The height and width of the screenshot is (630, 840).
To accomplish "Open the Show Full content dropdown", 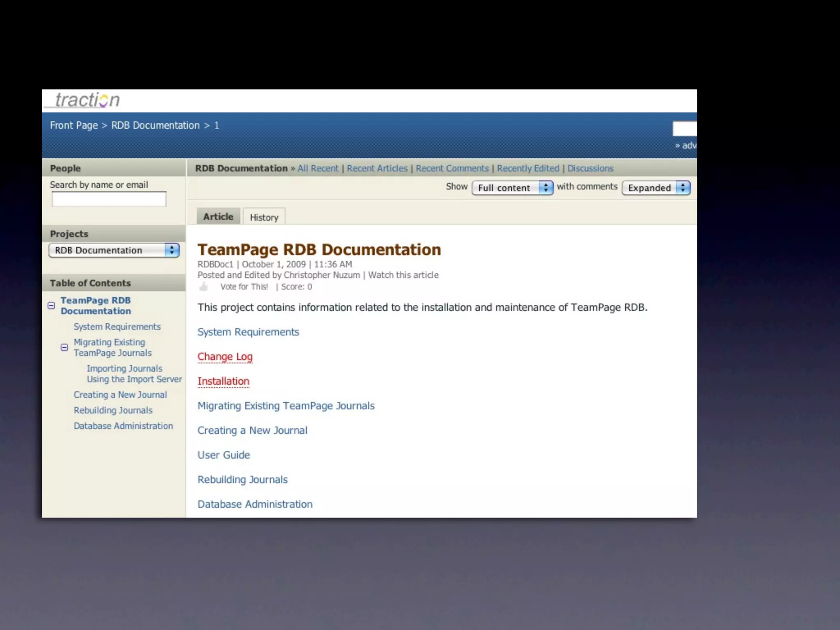I will (512, 188).
